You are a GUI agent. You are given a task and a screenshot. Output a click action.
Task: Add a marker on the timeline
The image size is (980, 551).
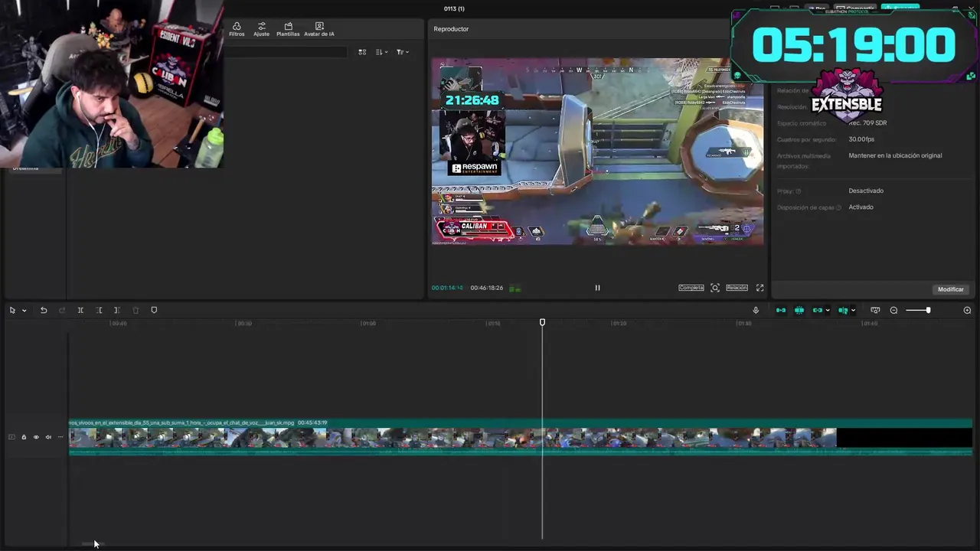click(x=154, y=310)
